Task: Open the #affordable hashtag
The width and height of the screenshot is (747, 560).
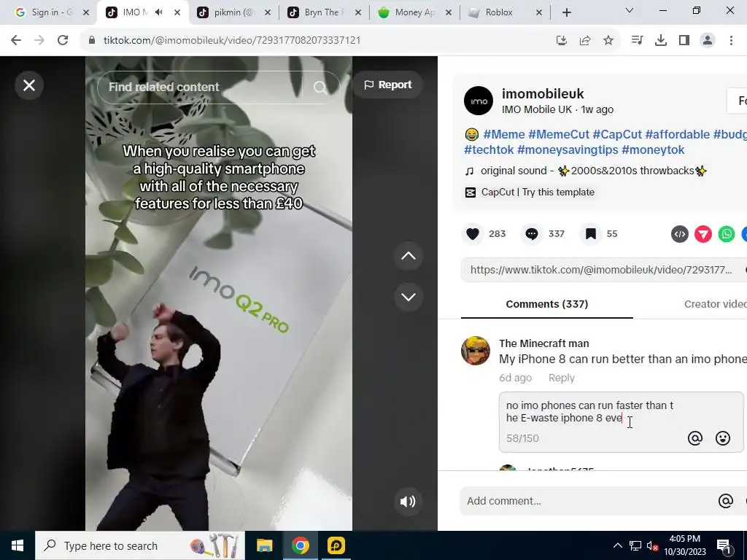Action: (x=677, y=134)
